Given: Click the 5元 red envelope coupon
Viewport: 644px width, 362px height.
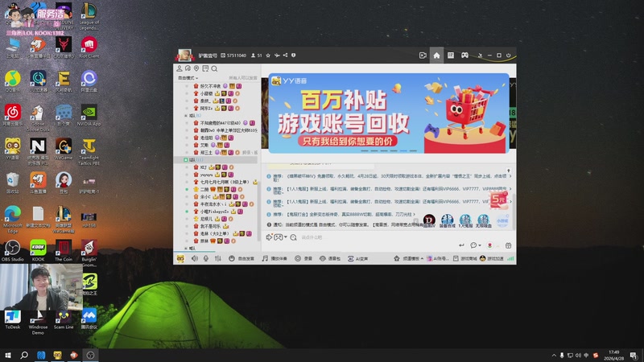Looking at the screenshot, I should pyautogui.click(x=498, y=200).
